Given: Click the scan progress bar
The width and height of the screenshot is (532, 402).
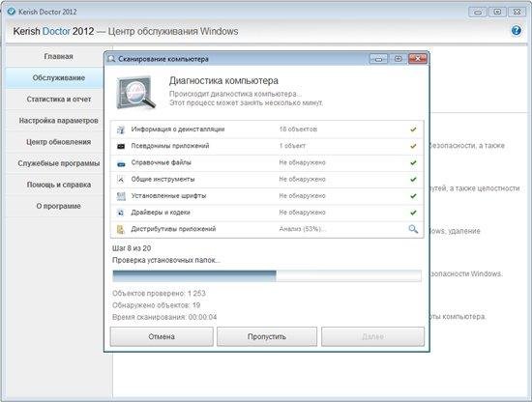Looking at the screenshot, I should [267, 275].
